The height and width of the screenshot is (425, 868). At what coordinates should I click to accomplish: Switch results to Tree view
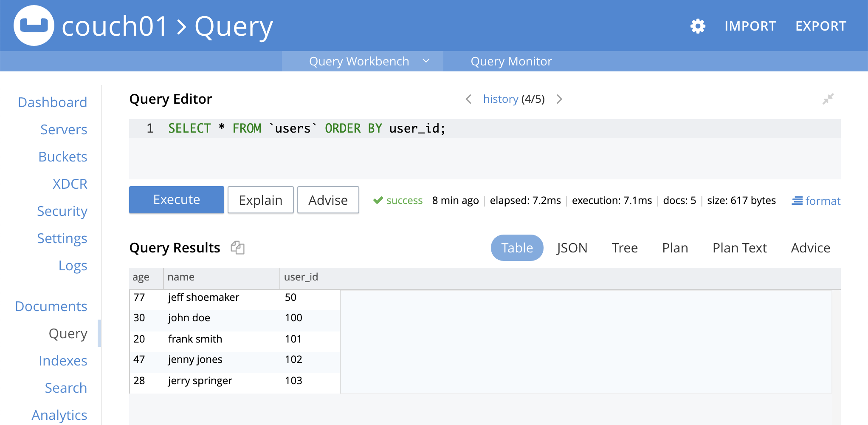click(625, 248)
